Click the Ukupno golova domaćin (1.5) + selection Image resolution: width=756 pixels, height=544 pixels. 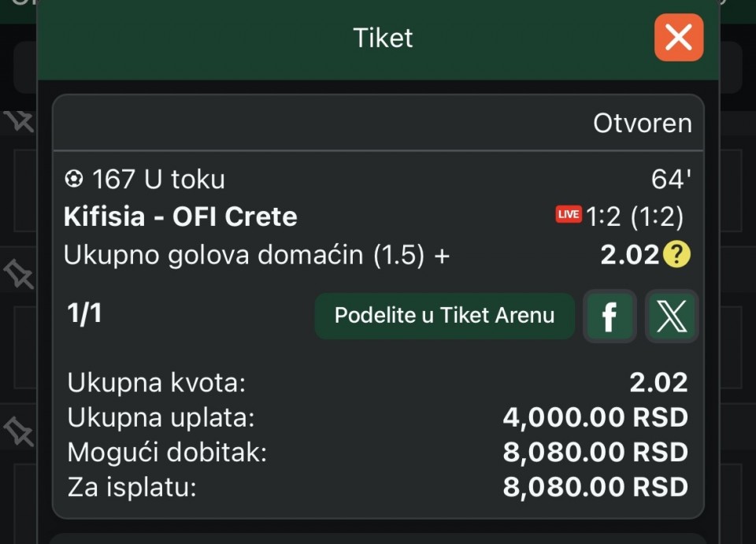click(256, 254)
